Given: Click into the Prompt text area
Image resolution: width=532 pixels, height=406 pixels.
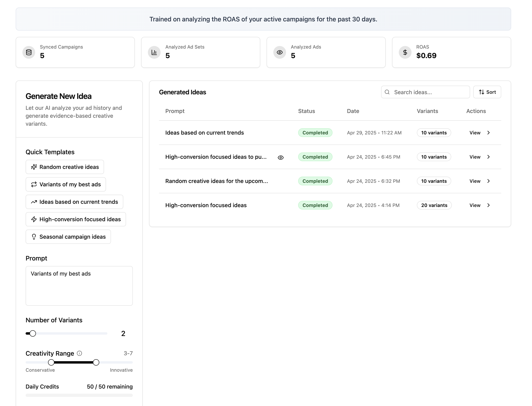Looking at the screenshot, I should 79,286.
